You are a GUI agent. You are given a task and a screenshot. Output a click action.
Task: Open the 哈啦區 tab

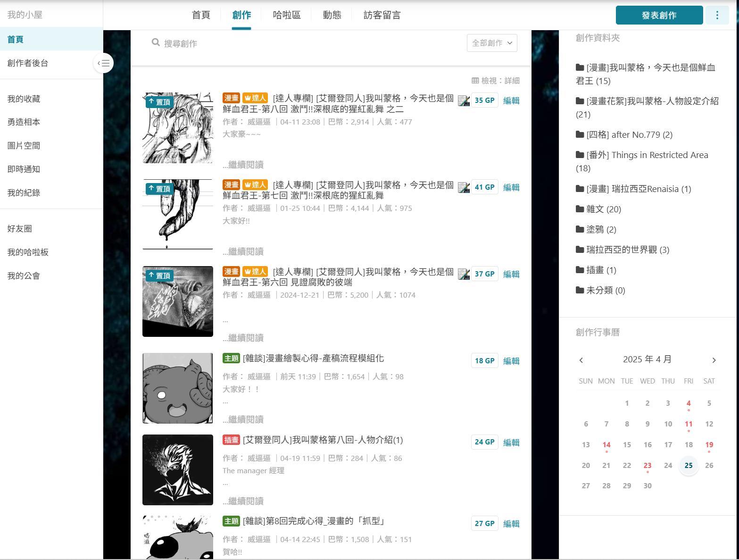click(x=287, y=15)
